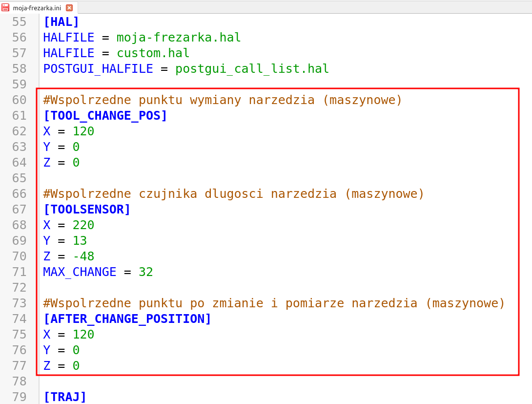This screenshot has width=532, height=404.
Task: Click the X value 220 under TOOLSENSOR
Action: (83, 225)
